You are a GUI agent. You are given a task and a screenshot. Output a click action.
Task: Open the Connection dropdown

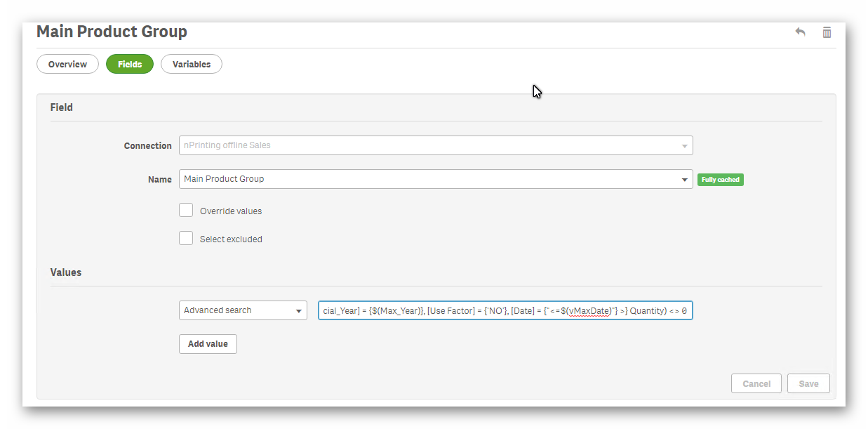[435, 145]
